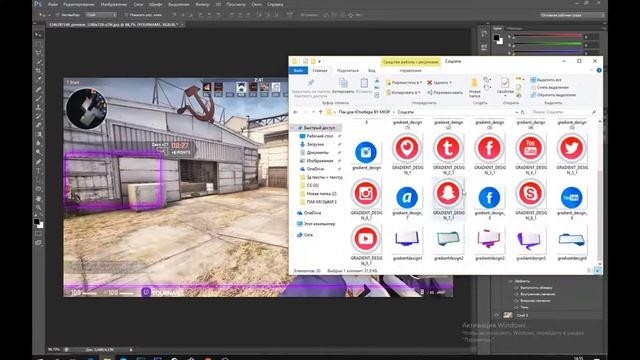
Task: Toggle show transform controls checkbox
Action: coord(126,15)
